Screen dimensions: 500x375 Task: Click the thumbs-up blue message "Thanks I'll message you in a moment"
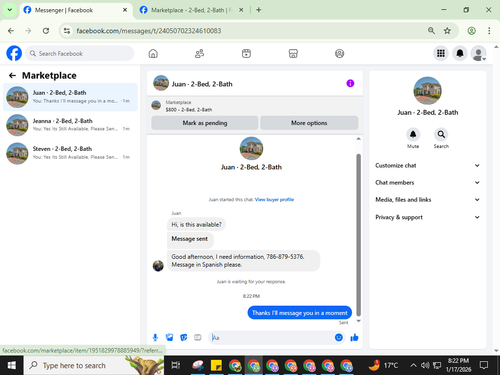[299, 313]
